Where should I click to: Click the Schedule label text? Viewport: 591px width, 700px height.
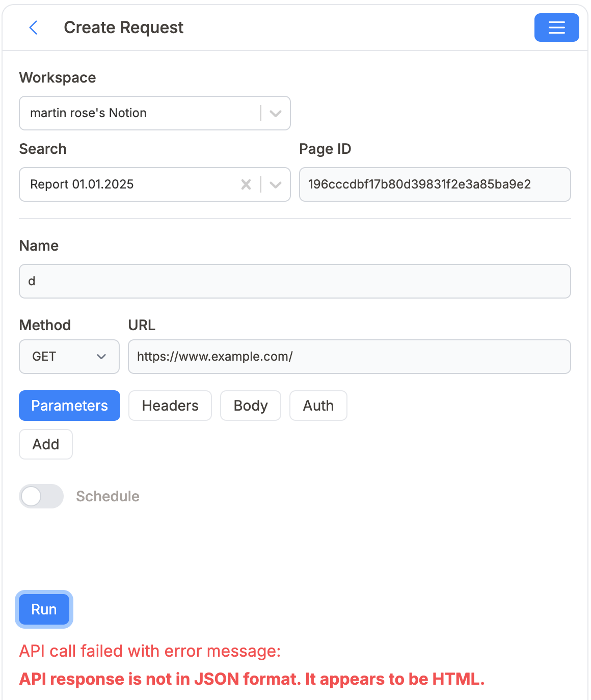point(108,496)
